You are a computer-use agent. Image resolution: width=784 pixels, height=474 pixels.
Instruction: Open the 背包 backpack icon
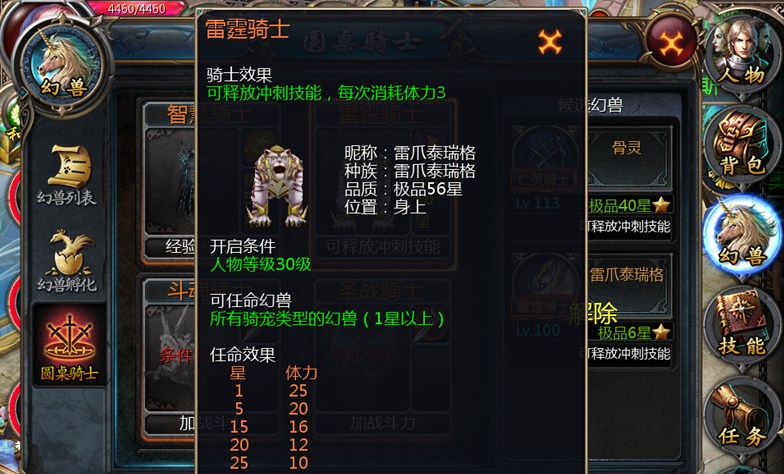click(x=742, y=145)
